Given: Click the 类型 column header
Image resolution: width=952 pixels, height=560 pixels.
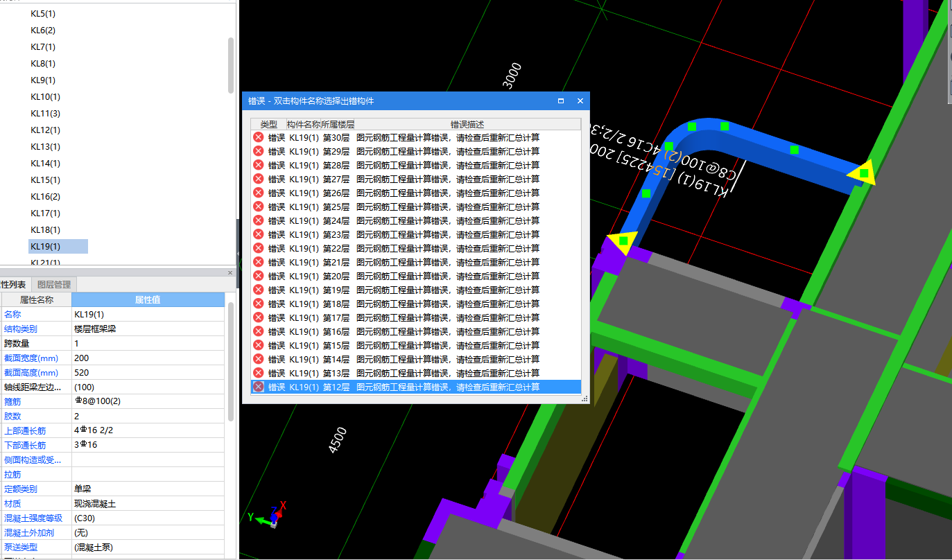Looking at the screenshot, I should [x=268, y=125].
